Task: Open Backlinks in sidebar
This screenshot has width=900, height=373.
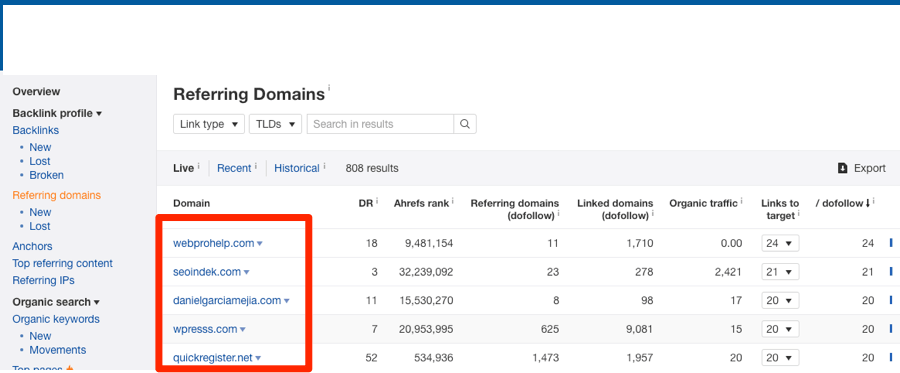Action: (36, 130)
